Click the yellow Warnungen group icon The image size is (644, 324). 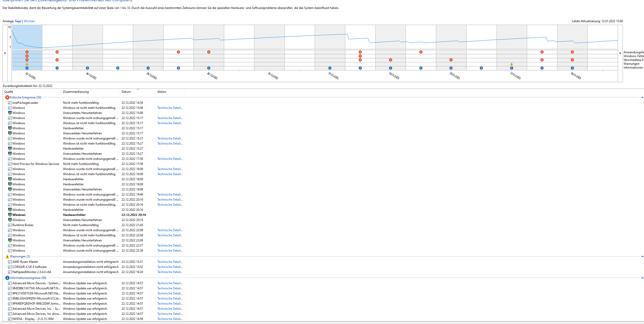click(x=7, y=256)
